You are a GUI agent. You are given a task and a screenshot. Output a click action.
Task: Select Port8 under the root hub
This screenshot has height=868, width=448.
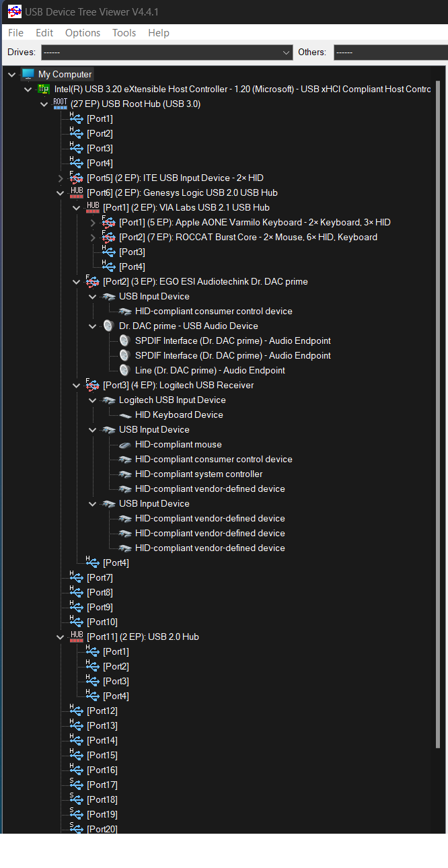100,592
